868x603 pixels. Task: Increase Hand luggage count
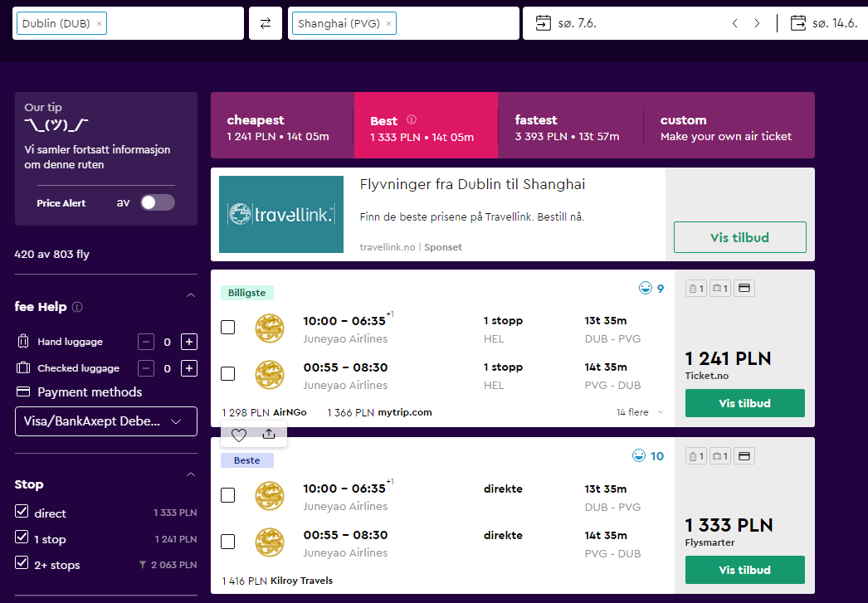pos(189,342)
